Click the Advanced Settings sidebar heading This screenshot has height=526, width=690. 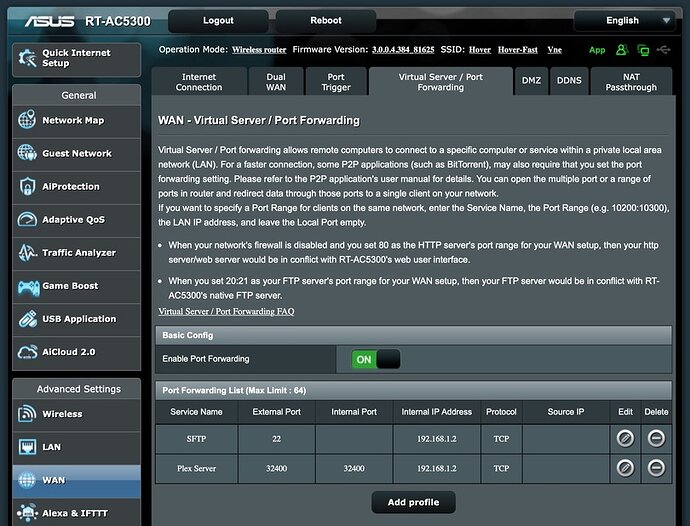pos(78,389)
